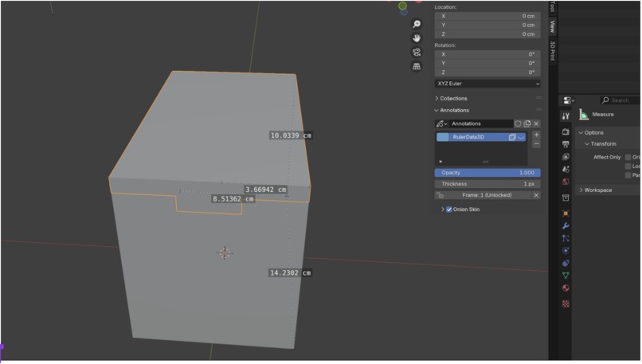Viewport: 642px width, 364px height.
Task: Click the Rotation Z field
Action: [x=487, y=72]
